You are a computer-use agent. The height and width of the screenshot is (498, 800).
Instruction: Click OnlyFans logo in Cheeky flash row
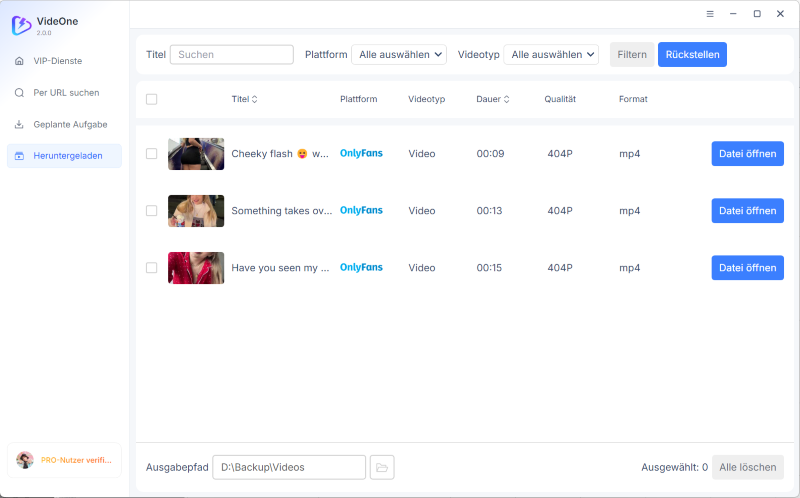pyautogui.click(x=361, y=154)
